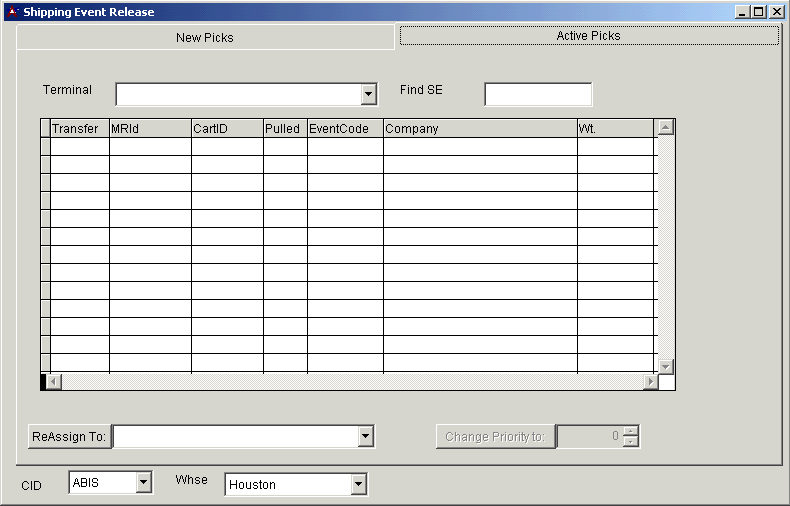Viewport: 790px width, 506px height.
Task: Expand the Whse dropdown showing Houston
Action: tap(359, 485)
